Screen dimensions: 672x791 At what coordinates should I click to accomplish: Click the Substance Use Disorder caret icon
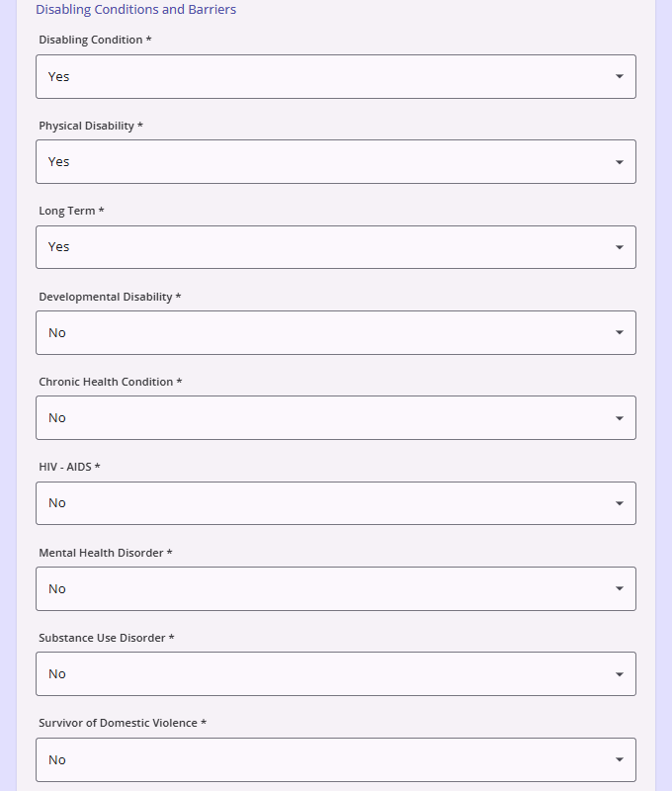tap(620, 674)
